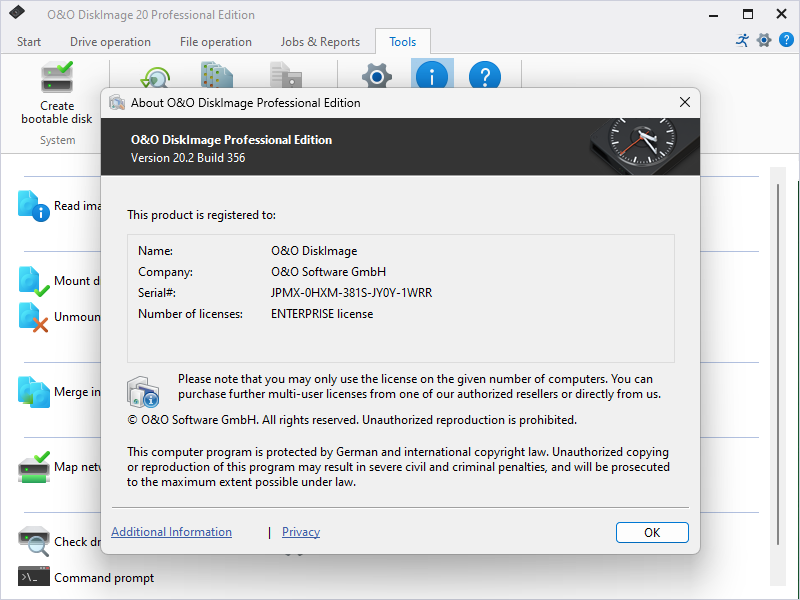The image size is (800, 600).
Task: Click the blue info ribbon icon
Action: (432, 75)
